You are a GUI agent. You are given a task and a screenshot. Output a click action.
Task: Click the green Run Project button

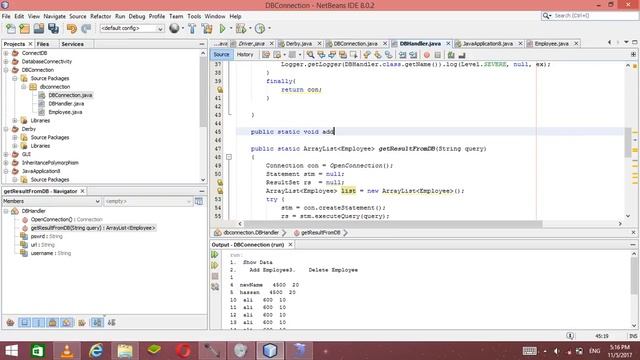tap(222, 29)
